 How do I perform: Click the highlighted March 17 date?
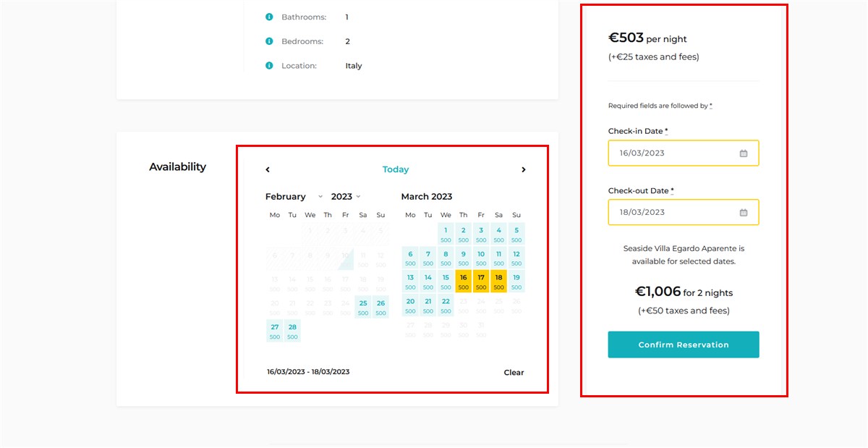pos(480,281)
